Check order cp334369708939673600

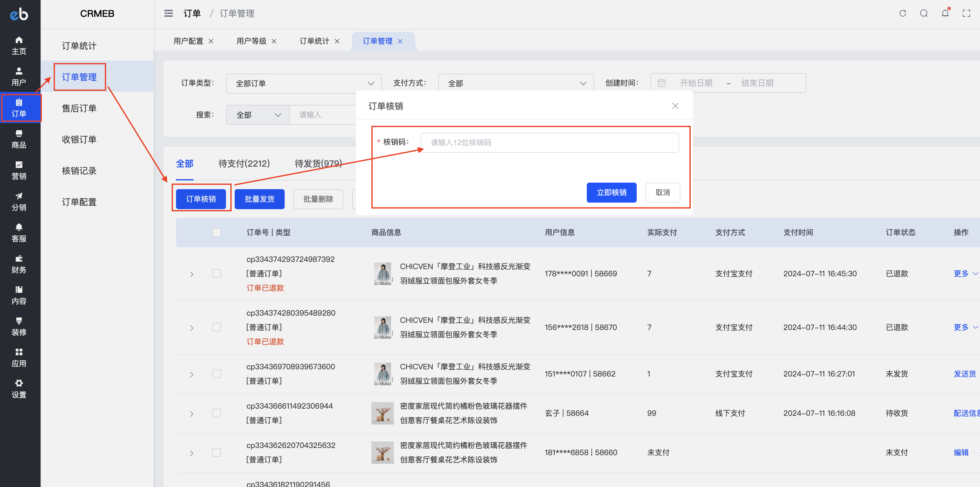[217, 374]
